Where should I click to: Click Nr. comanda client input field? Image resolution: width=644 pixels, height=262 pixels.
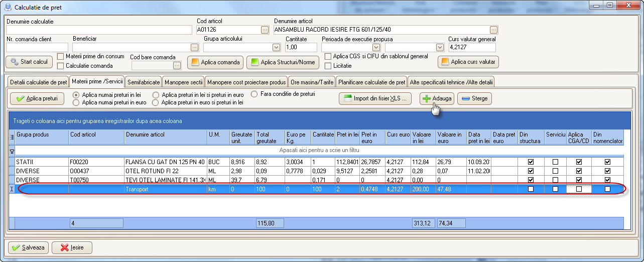37,48
